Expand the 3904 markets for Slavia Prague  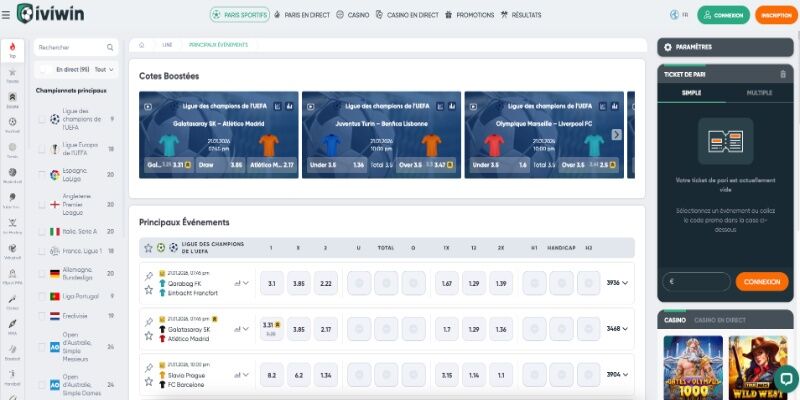[x=617, y=374]
